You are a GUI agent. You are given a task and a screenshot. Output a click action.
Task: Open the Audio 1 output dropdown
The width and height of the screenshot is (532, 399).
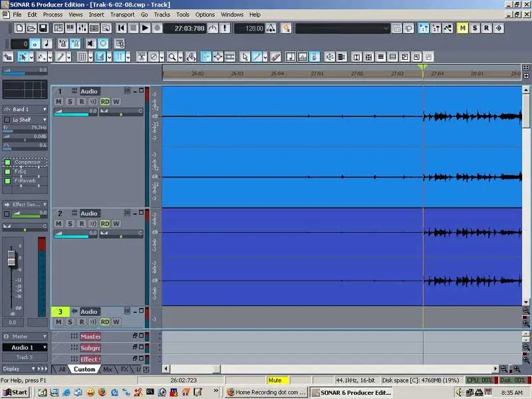(x=25, y=347)
